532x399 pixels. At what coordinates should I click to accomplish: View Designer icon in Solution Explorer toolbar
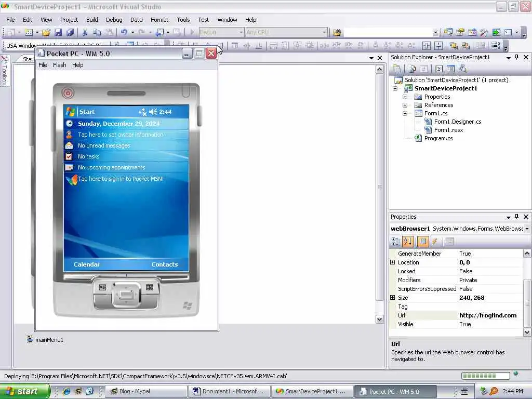coord(450,69)
